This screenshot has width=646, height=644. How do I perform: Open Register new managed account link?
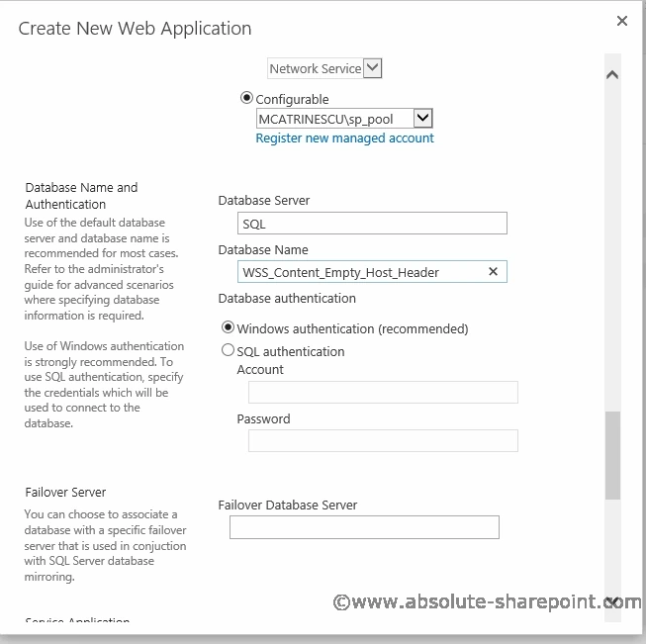pos(344,138)
